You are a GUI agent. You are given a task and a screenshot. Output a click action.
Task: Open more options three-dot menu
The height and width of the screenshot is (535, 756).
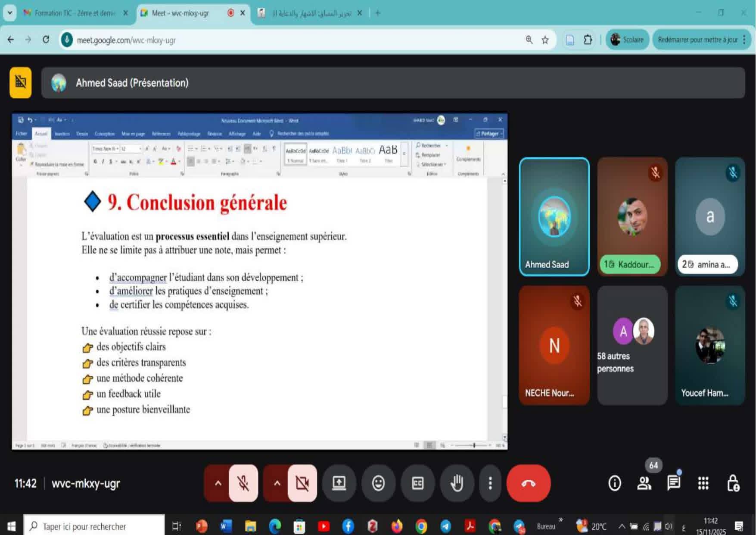(x=490, y=483)
